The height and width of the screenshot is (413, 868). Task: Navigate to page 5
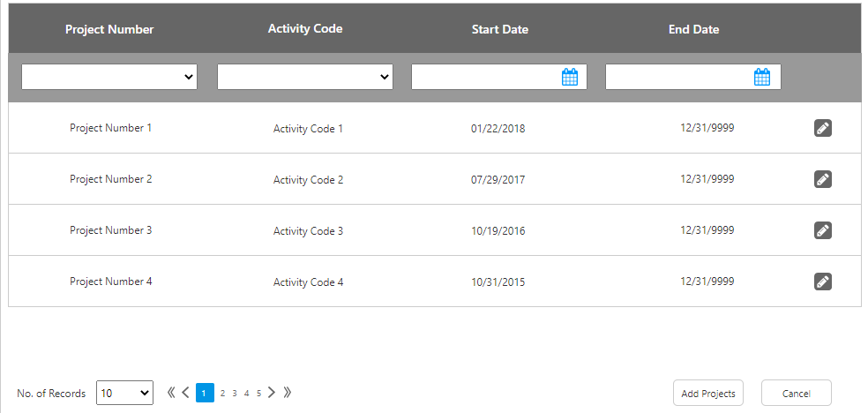(x=258, y=393)
